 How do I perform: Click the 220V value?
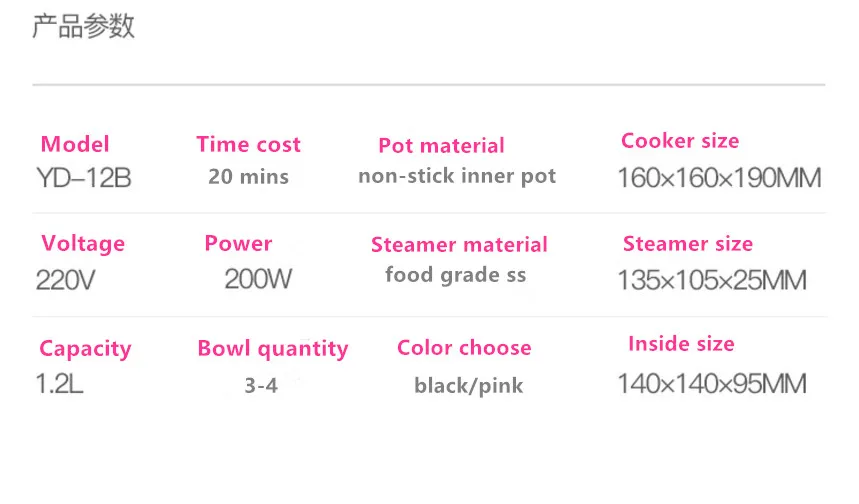[65, 280]
